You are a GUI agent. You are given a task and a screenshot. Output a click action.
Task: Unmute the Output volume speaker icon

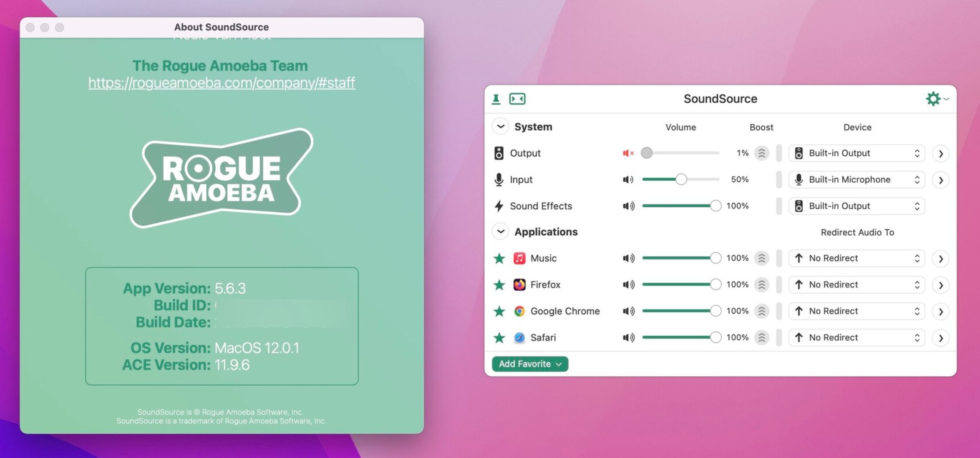628,153
